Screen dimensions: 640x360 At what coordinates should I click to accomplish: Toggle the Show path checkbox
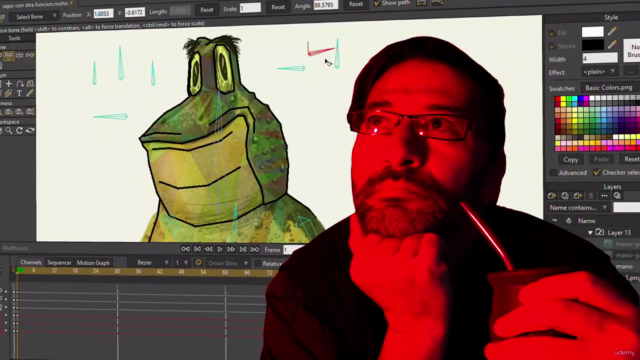(377, 3)
